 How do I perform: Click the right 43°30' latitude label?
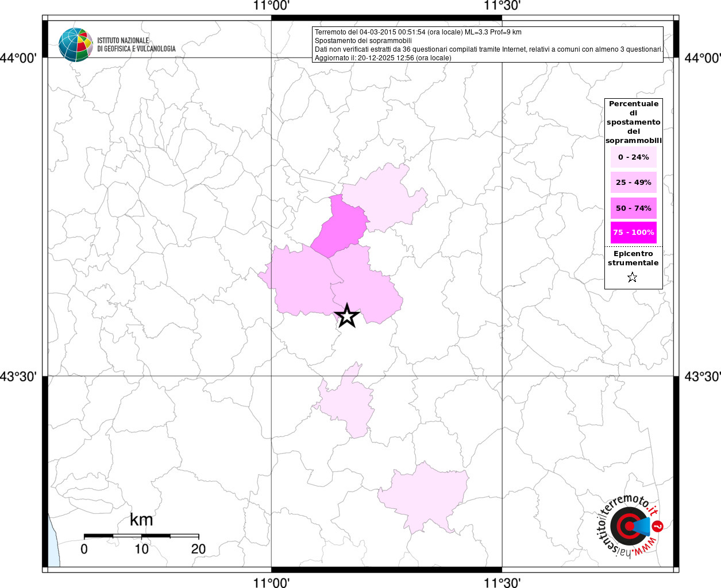[702, 377]
